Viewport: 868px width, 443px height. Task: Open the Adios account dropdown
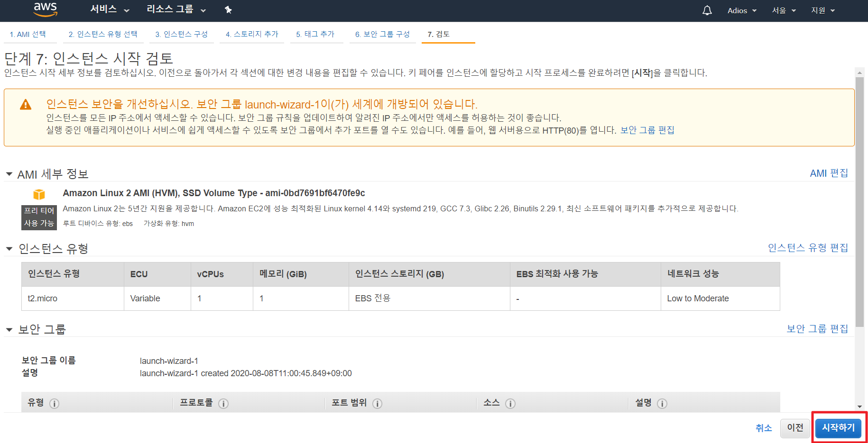[742, 10]
